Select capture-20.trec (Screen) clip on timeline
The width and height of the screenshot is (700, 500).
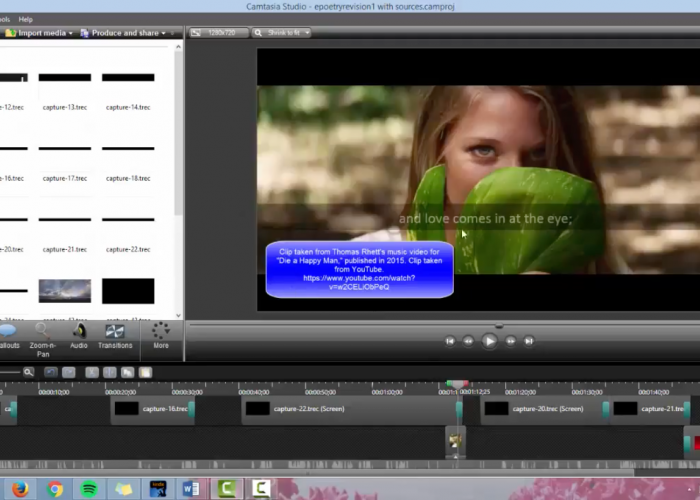point(545,409)
